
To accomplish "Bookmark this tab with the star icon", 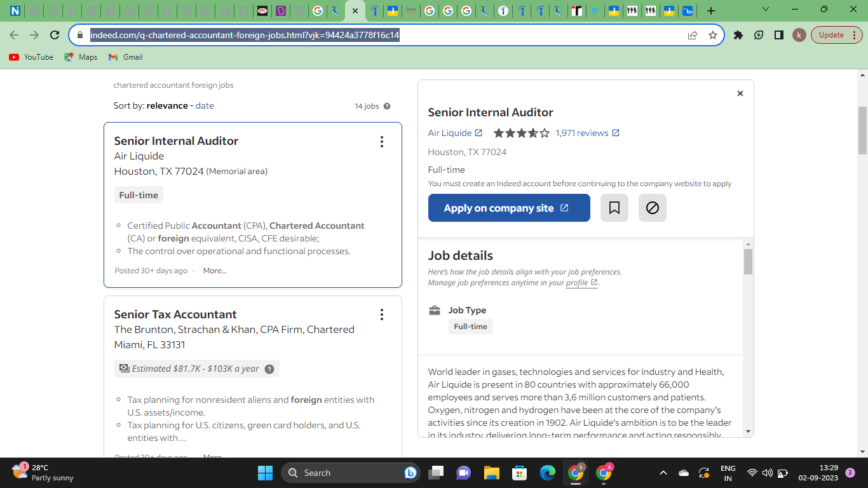I will pos(713,35).
